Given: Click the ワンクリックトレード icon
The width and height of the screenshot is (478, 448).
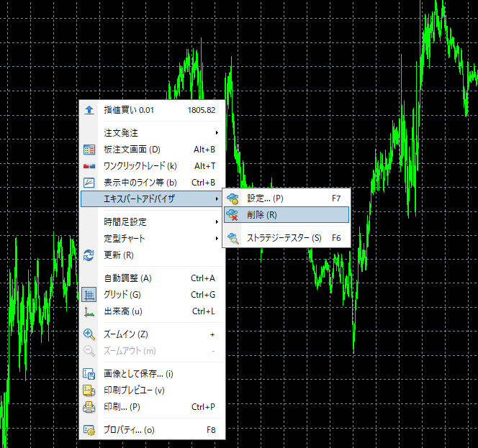Looking at the screenshot, I should click(89, 166).
